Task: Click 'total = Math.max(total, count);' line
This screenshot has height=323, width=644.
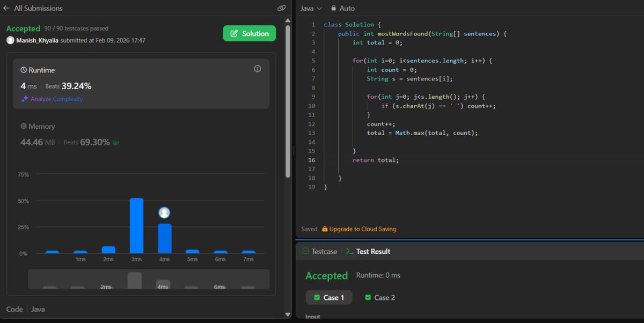Action: click(x=422, y=133)
